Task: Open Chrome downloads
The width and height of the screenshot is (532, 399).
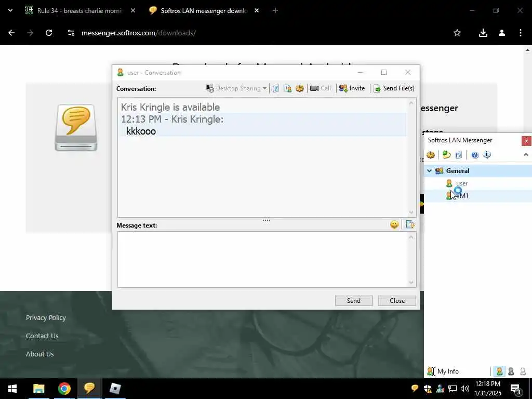Action: pyautogui.click(x=483, y=33)
